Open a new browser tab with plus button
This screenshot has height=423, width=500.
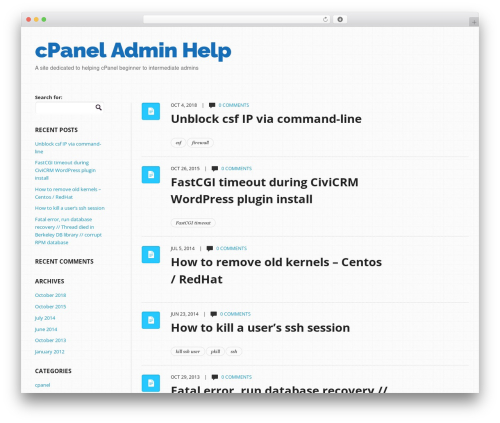click(474, 22)
